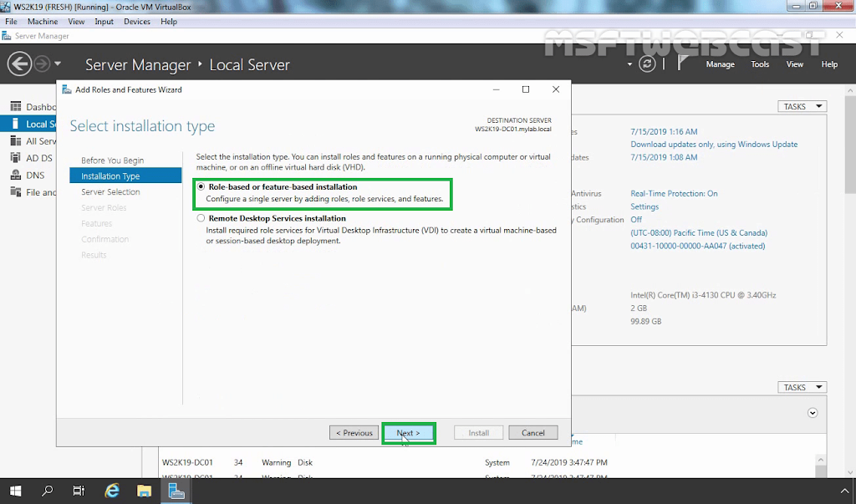Image resolution: width=856 pixels, height=504 pixels.
Task: Click the product ID activation link
Action: pos(698,246)
